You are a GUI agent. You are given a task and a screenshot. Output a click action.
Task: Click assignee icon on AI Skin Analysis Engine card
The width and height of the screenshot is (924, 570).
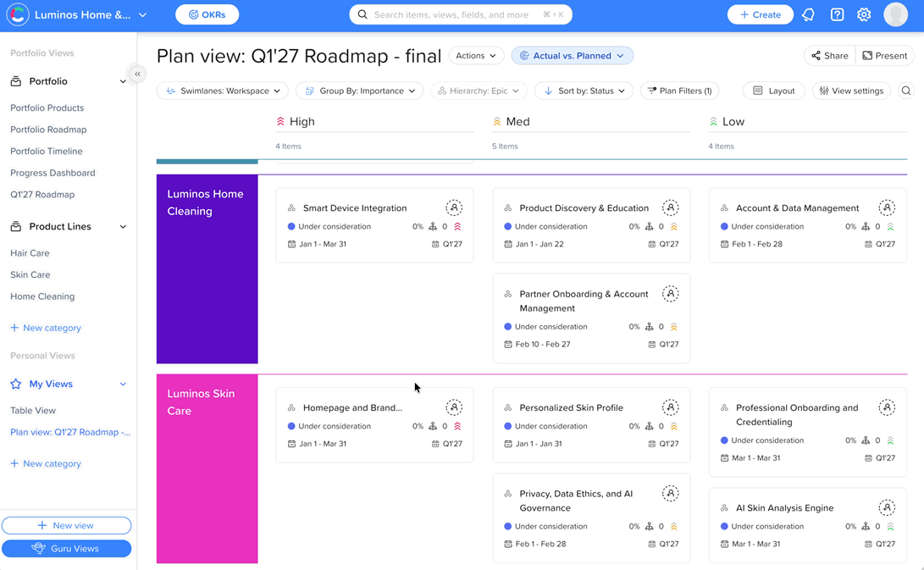886,507
